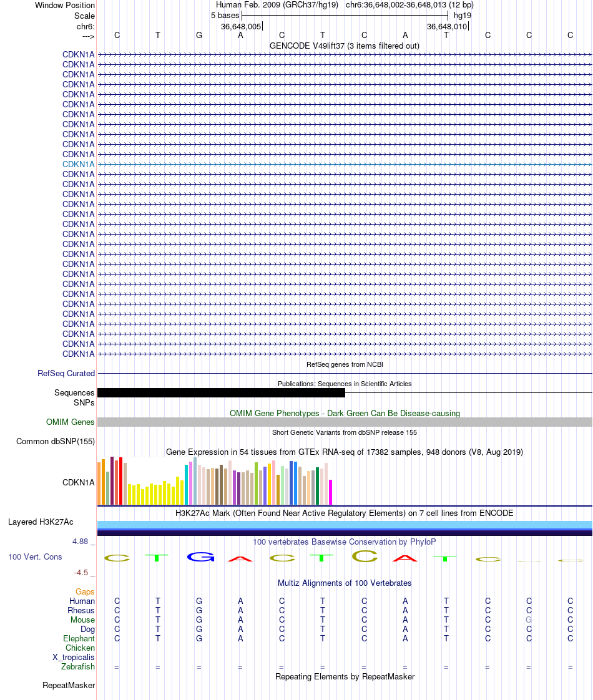The height and width of the screenshot is (700, 593).
Task: Open the GTEx Gene Expression track title
Action: click(x=345, y=452)
